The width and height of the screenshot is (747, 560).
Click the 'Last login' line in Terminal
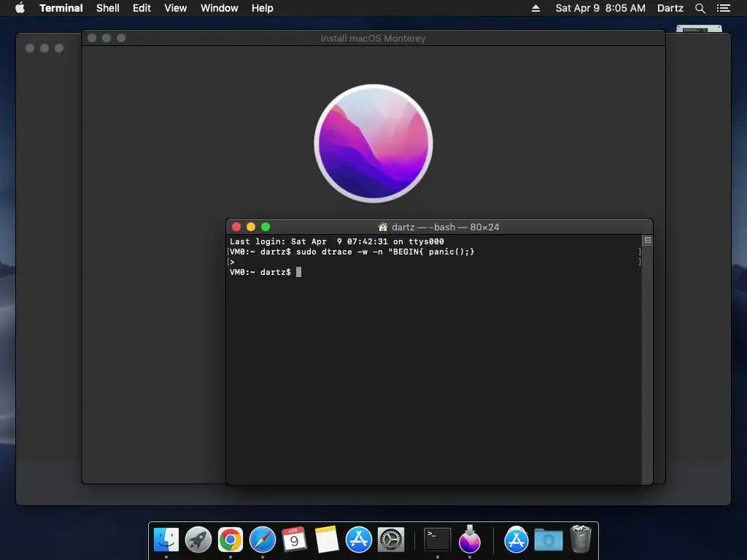(x=337, y=241)
